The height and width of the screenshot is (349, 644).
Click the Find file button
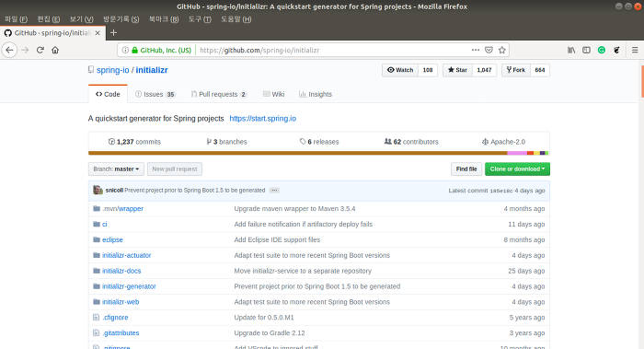[466, 169]
